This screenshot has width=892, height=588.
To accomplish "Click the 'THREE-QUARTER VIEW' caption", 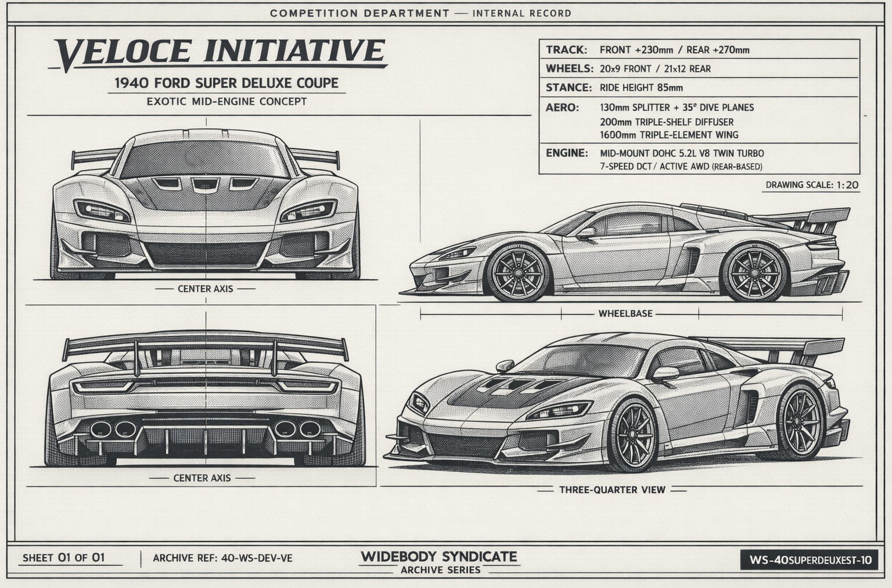I will pyautogui.click(x=612, y=490).
